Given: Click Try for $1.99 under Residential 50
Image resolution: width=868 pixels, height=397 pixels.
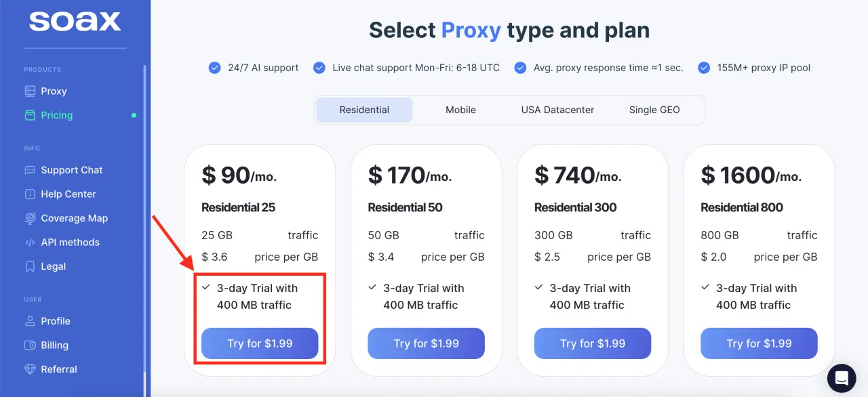Looking at the screenshot, I should (426, 343).
